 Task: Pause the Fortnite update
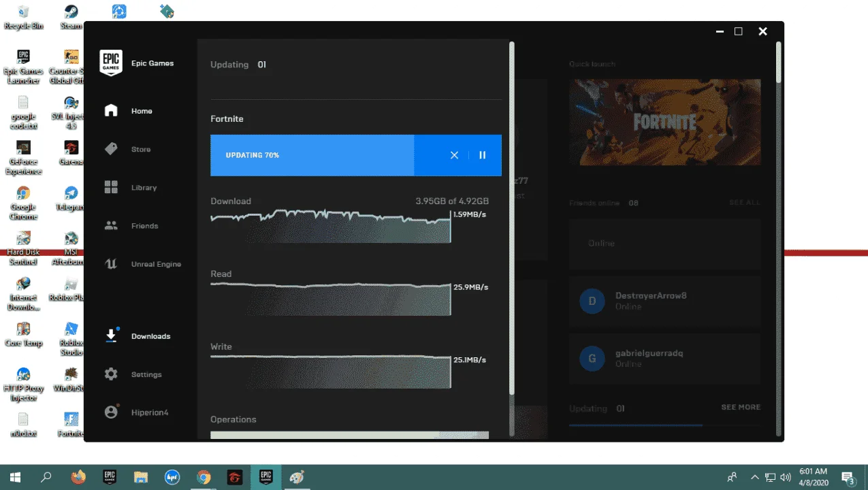[x=483, y=155]
